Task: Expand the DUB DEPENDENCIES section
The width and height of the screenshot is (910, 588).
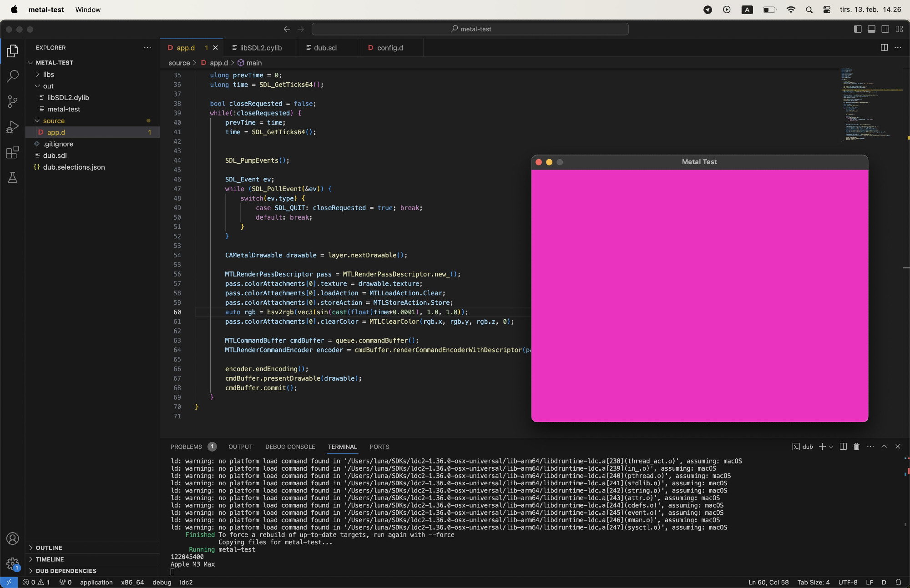Action: [x=92, y=571]
